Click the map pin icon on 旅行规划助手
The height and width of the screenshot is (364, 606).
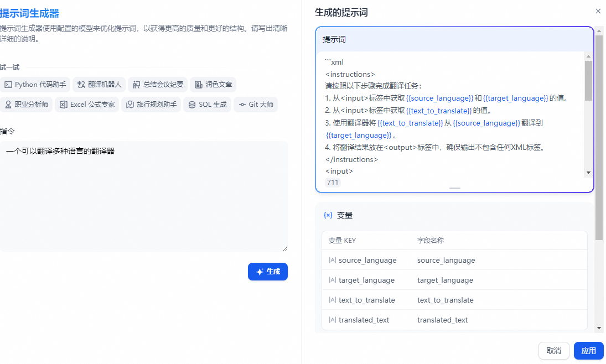tap(130, 105)
